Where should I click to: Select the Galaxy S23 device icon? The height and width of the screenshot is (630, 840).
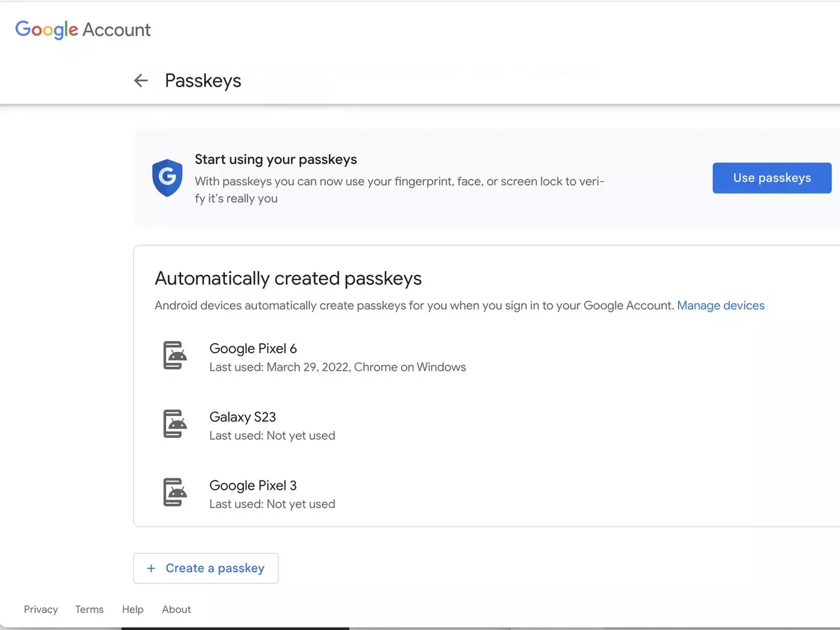pyautogui.click(x=175, y=424)
